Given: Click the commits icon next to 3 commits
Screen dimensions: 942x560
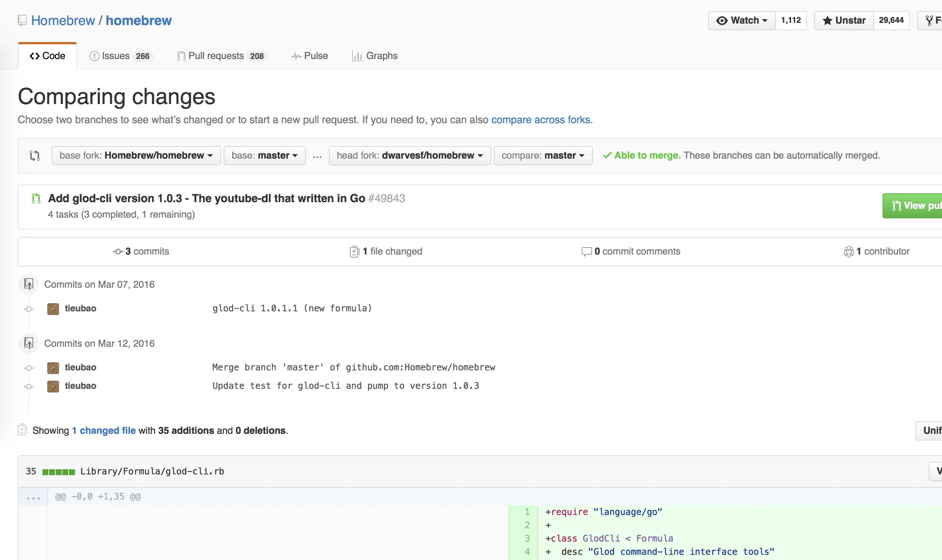Looking at the screenshot, I should point(118,252).
